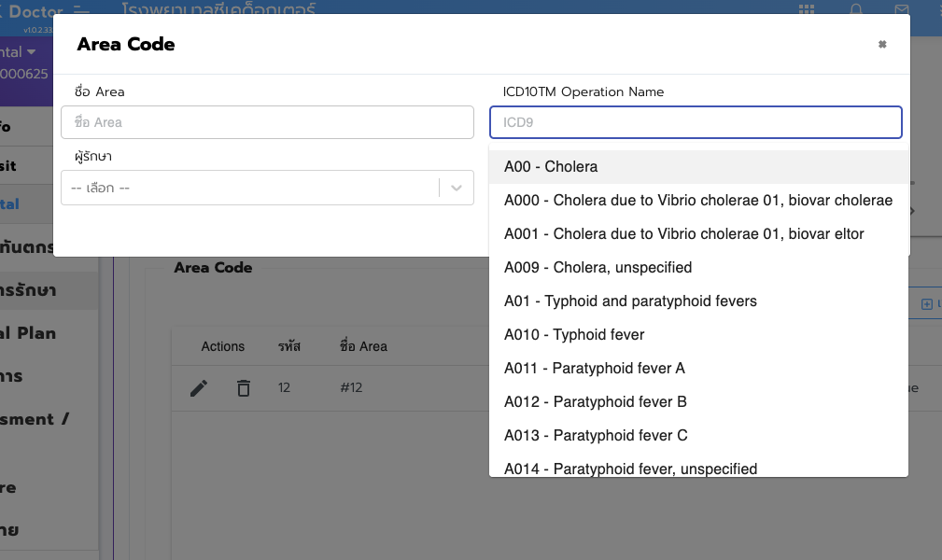The image size is (942, 560).
Task: Click the trash delete icon for row 12
Action: tap(244, 388)
